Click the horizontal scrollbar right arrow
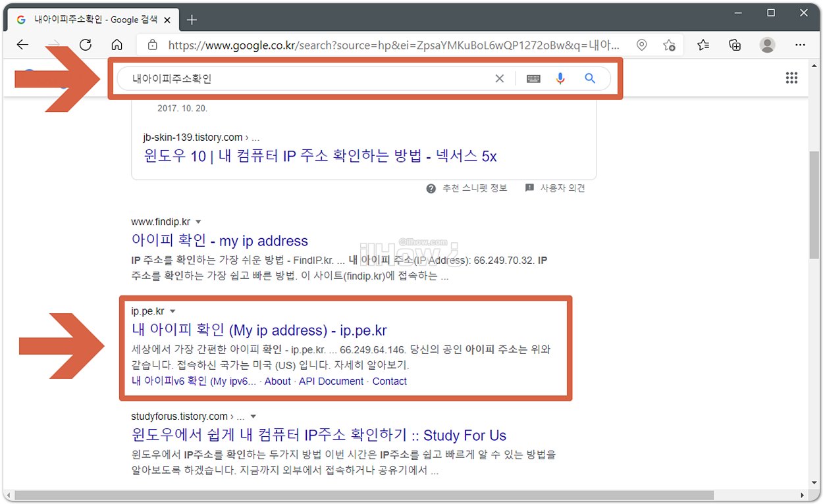823x504 pixels. click(x=803, y=495)
